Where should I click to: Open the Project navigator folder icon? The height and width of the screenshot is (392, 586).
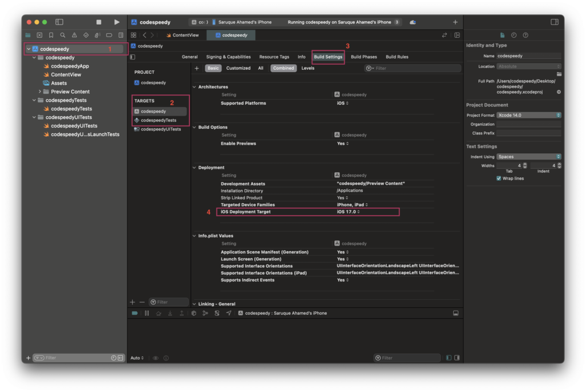[x=28, y=35]
